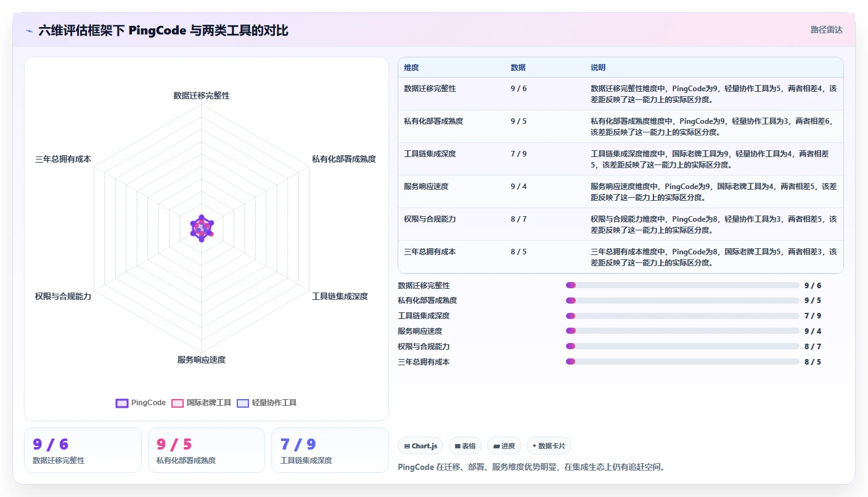
Task: Click the summary sentence starting PingCode 在迁移
Action: 531,467
